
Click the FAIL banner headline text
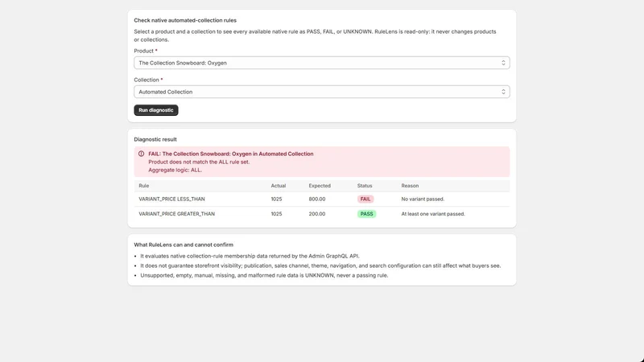click(x=231, y=154)
